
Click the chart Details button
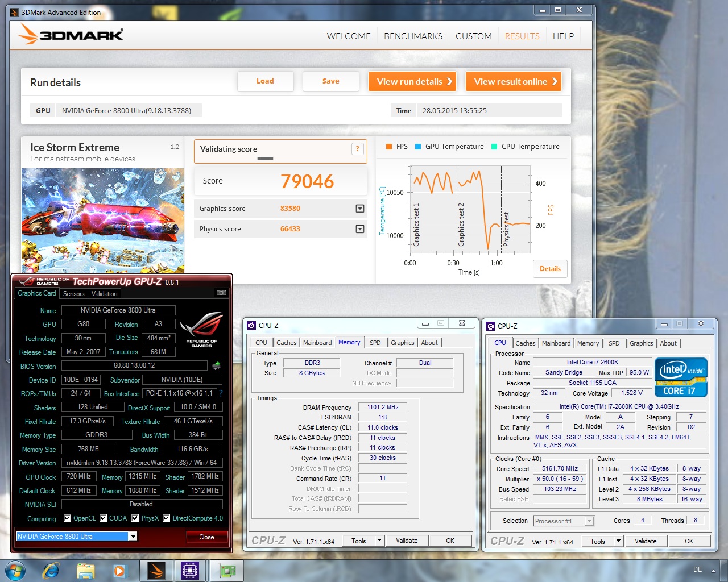click(x=550, y=269)
